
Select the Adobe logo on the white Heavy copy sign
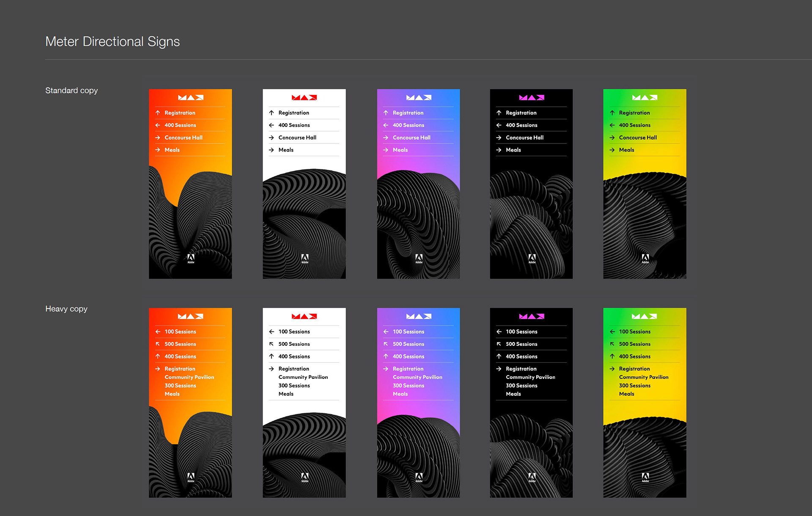(305, 477)
